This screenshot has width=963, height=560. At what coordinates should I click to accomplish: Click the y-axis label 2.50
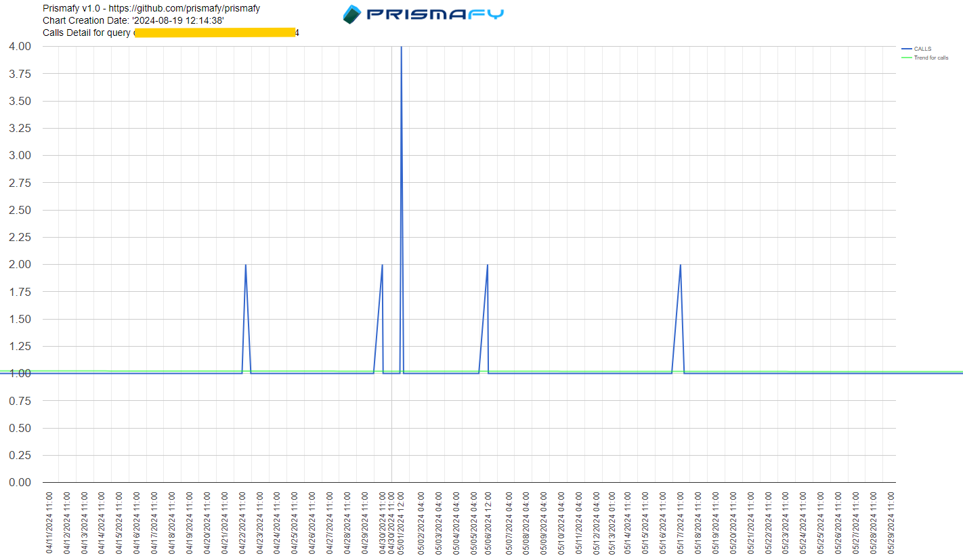tap(20, 210)
